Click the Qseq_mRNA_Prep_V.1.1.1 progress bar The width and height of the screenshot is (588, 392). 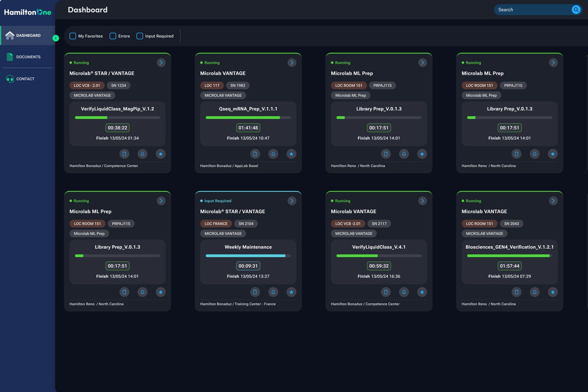pyautogui.click(x=248, y=118)
